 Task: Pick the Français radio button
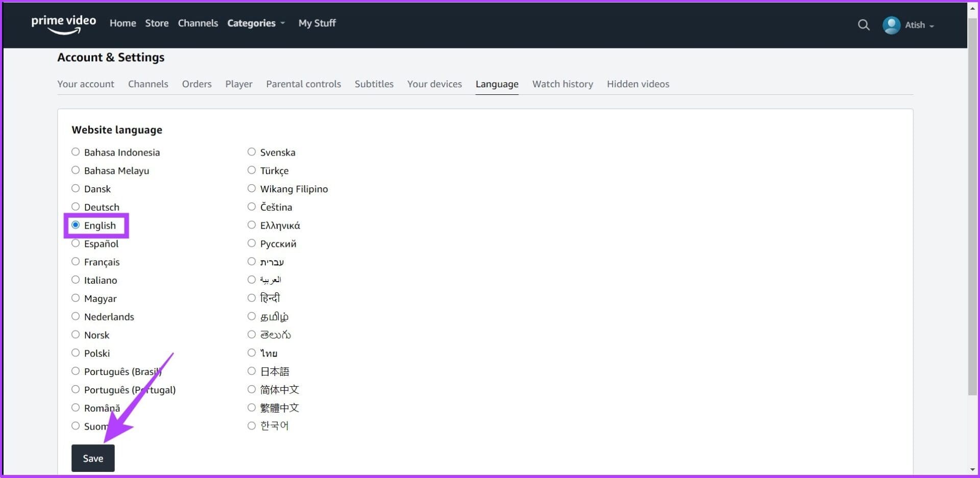click(76, 261)
